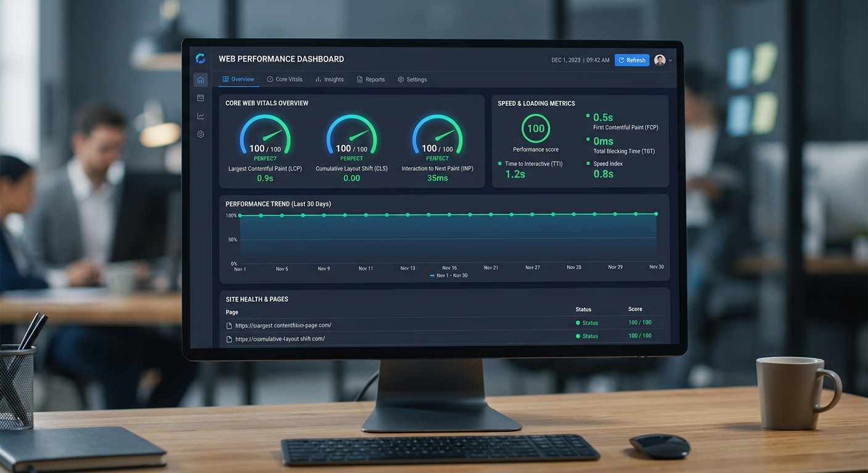Click page icon for cumulative-layout shift URL
Image resolution: width=868 pixels, height=473 pixels.
[x=229, y=339]
